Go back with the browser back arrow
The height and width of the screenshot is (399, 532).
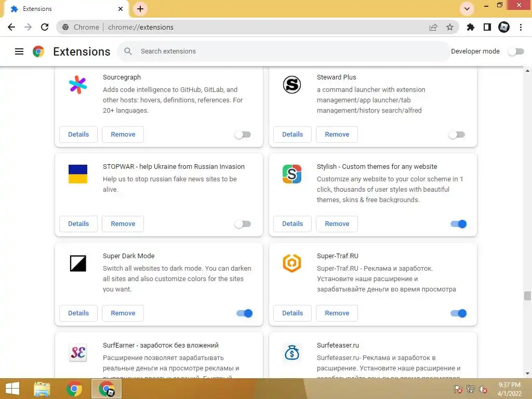[11, 27]
